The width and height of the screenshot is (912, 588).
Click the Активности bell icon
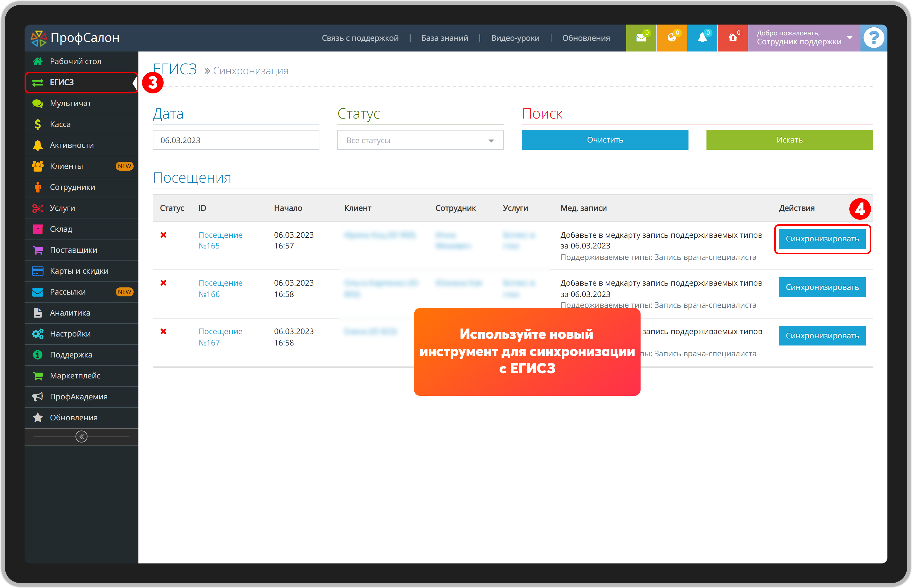coord(37,145)
